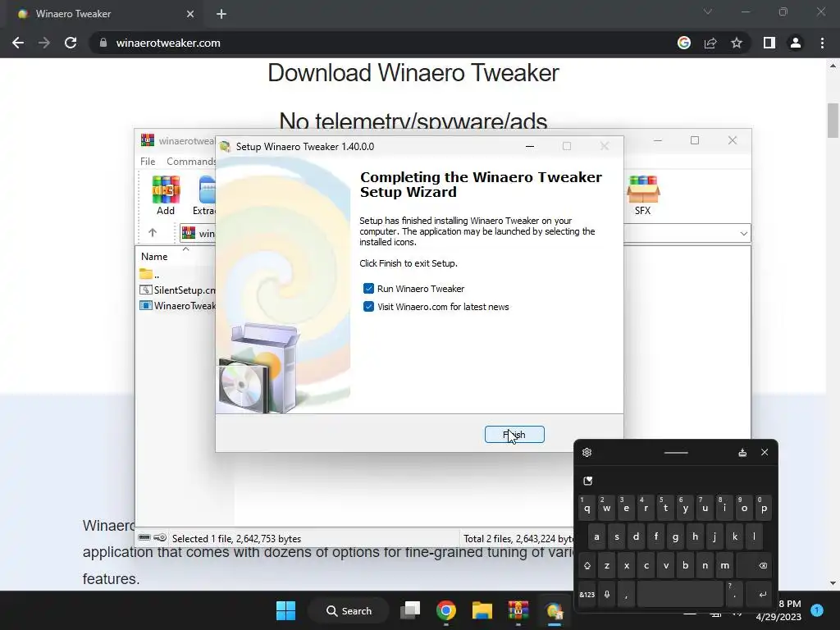Click the Finish button in Setup wizard
This screenshot has width=840, height=630.
click(x=514, y=435)
